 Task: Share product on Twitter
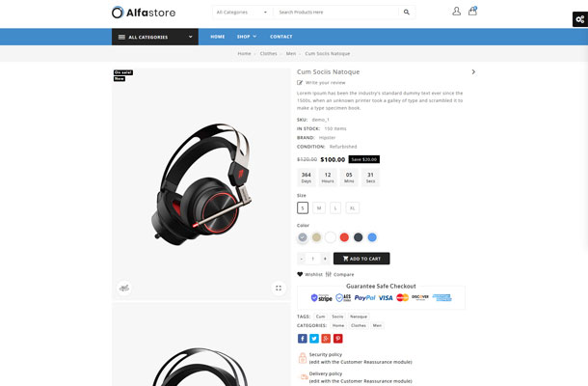click(314, 339)
